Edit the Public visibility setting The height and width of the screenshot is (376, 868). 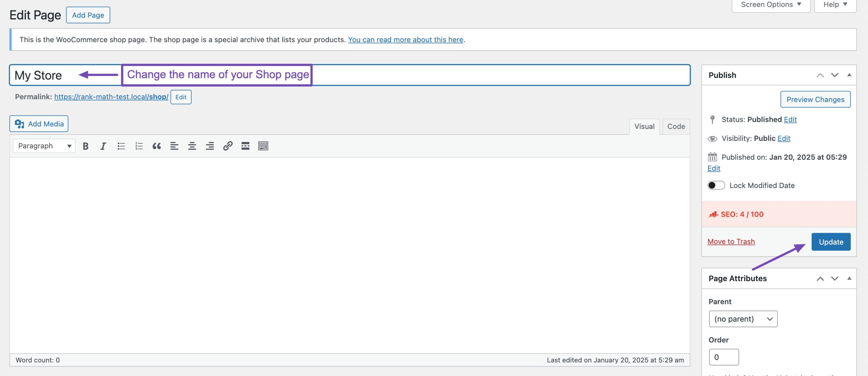click(x=784, y=139)
